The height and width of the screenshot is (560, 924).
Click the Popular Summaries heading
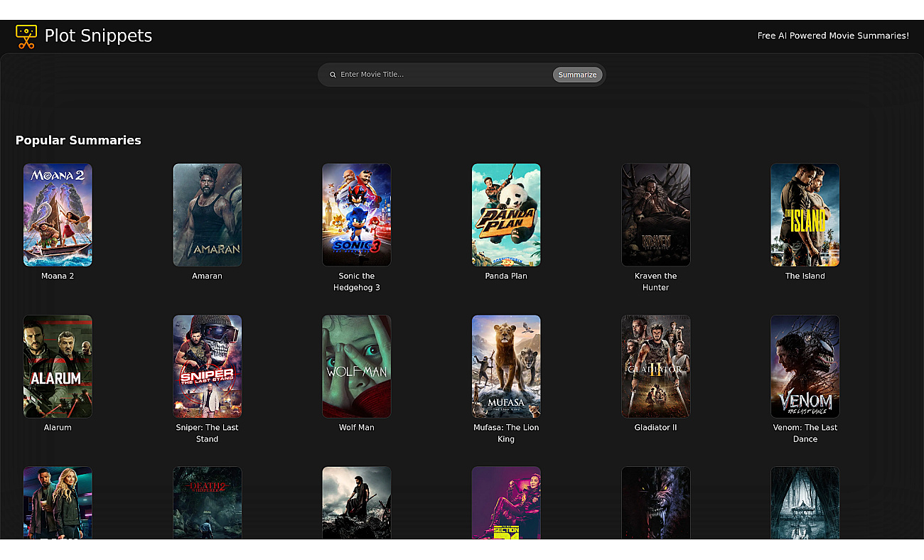[78, 140]
